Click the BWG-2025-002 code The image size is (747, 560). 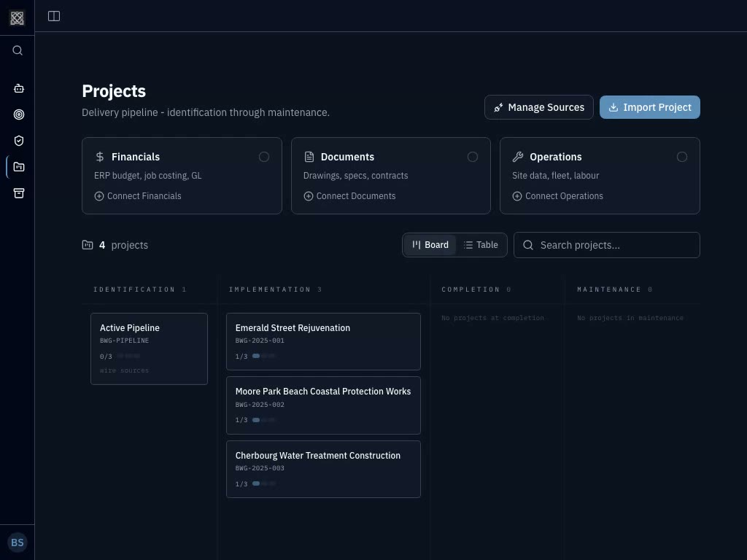[260, 405]
